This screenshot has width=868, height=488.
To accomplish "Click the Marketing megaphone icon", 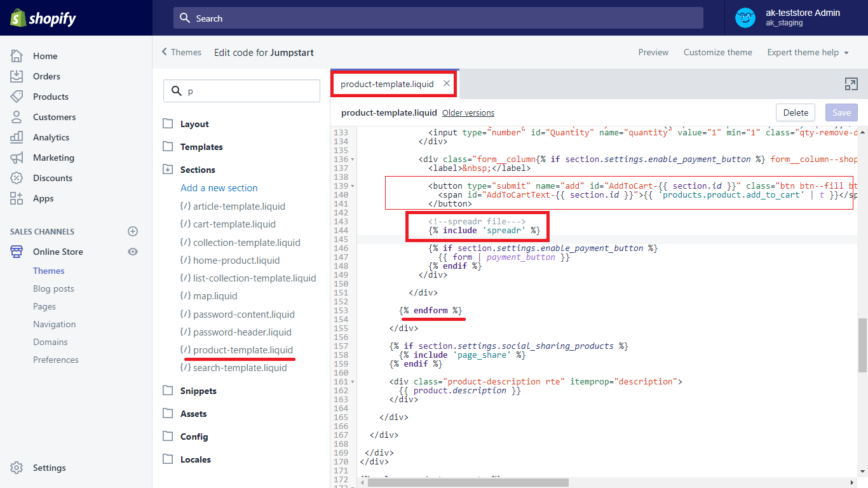I will pyautogui.click(x=17, y=158).
